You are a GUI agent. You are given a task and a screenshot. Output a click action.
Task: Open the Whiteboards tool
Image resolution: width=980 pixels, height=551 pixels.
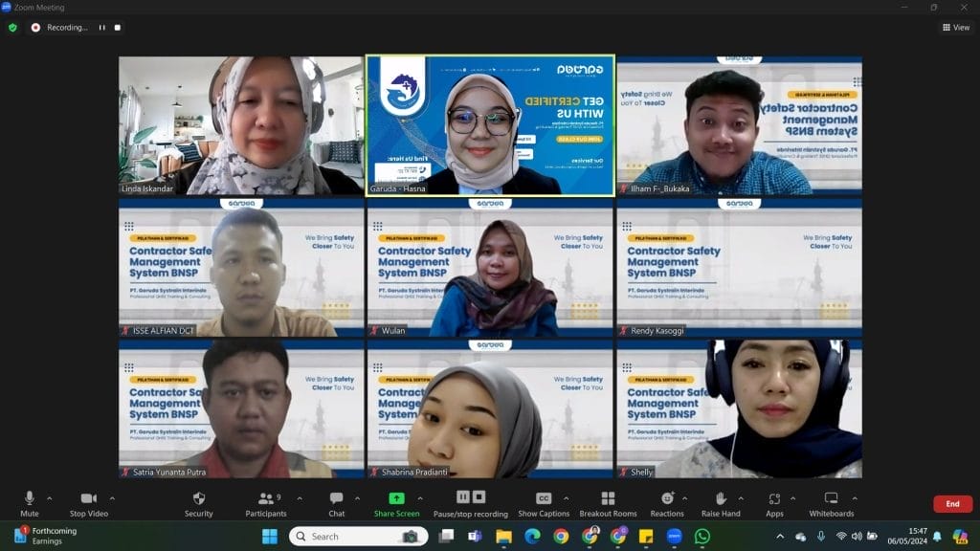(x=831, y=503)
